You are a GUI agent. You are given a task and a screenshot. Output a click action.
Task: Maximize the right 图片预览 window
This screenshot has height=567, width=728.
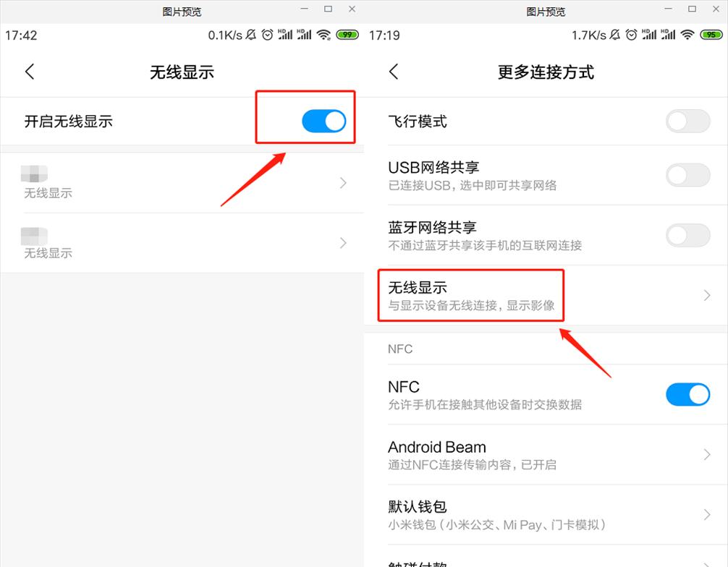click(x=693, y=9)
